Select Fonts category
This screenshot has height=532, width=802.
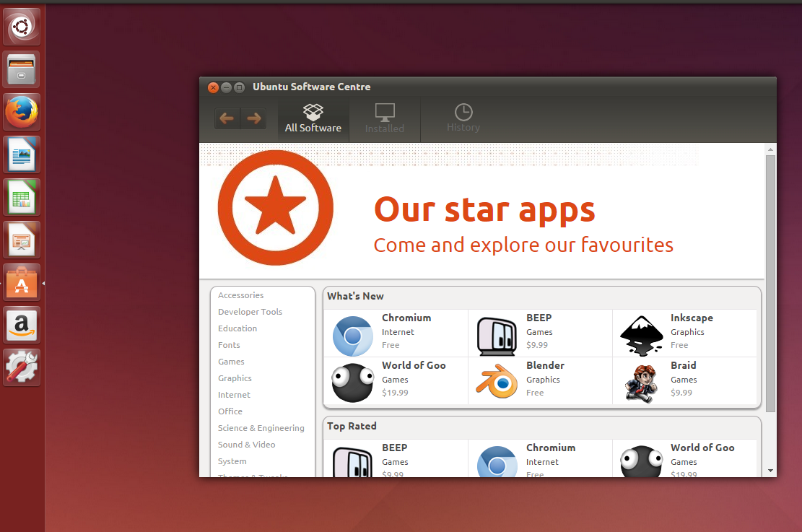229,345
